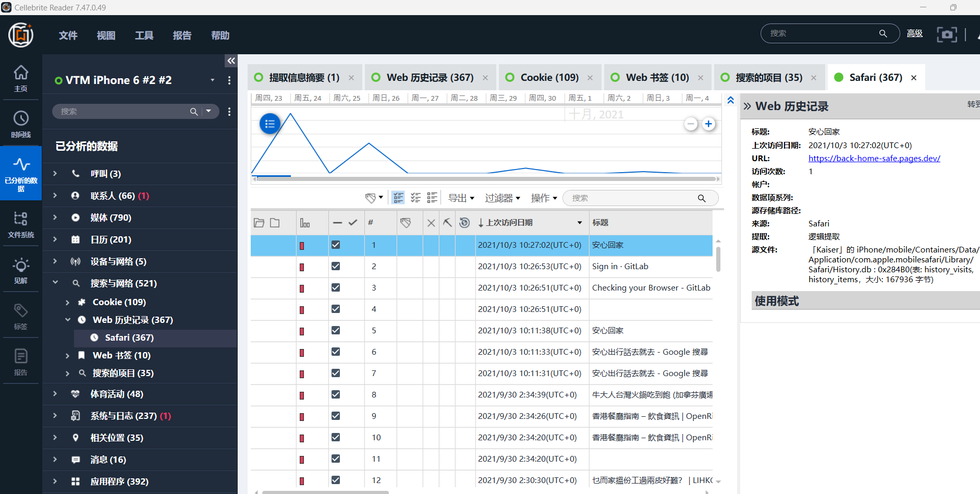
Task: Open the VTM iPhone 6 device dropdown
Action: tap(213, 80)
